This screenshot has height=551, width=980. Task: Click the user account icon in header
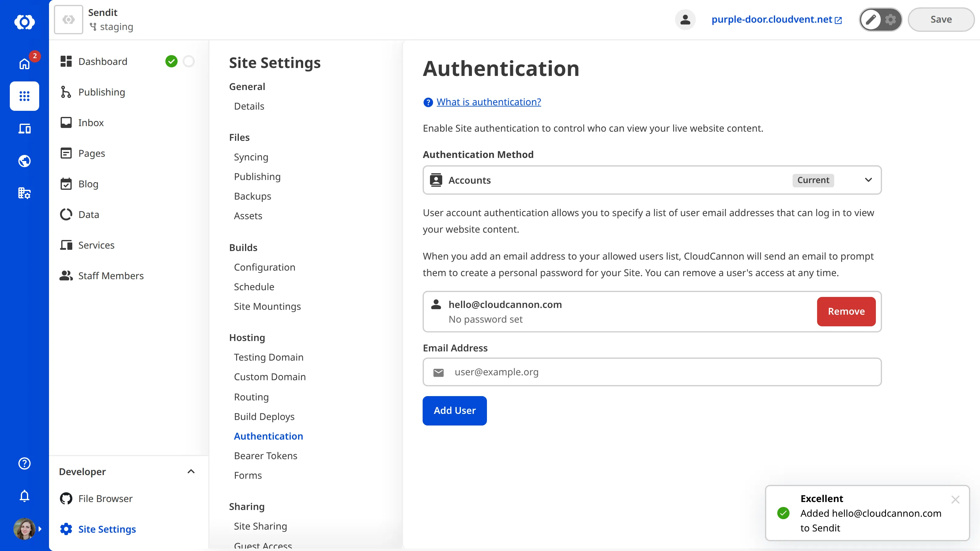coord(685,19)
